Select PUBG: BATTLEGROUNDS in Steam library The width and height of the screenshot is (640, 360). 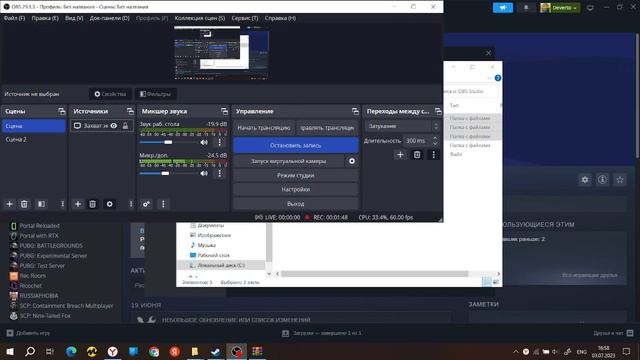[x=51, y=245]
